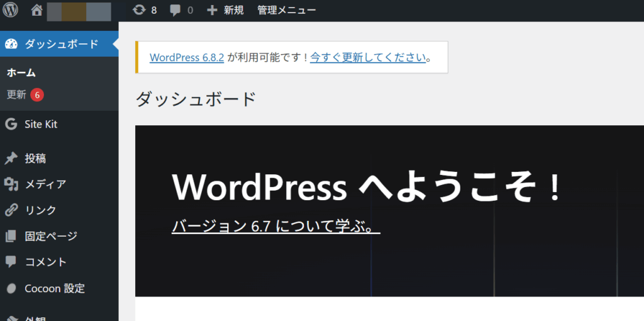Click the 固定ページ pages icon
This screenshot has height=321, width=644.
click(x=11, y=237)
